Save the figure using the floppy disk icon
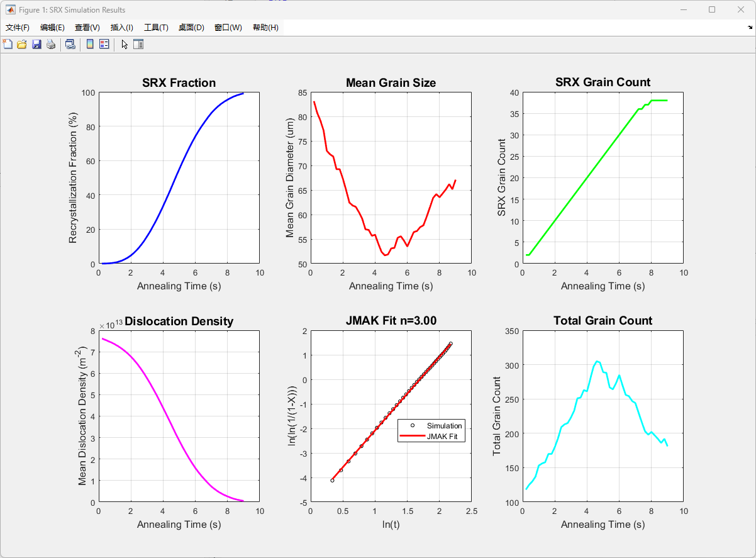This screenshot has height=558, width=756. point(36,44)
